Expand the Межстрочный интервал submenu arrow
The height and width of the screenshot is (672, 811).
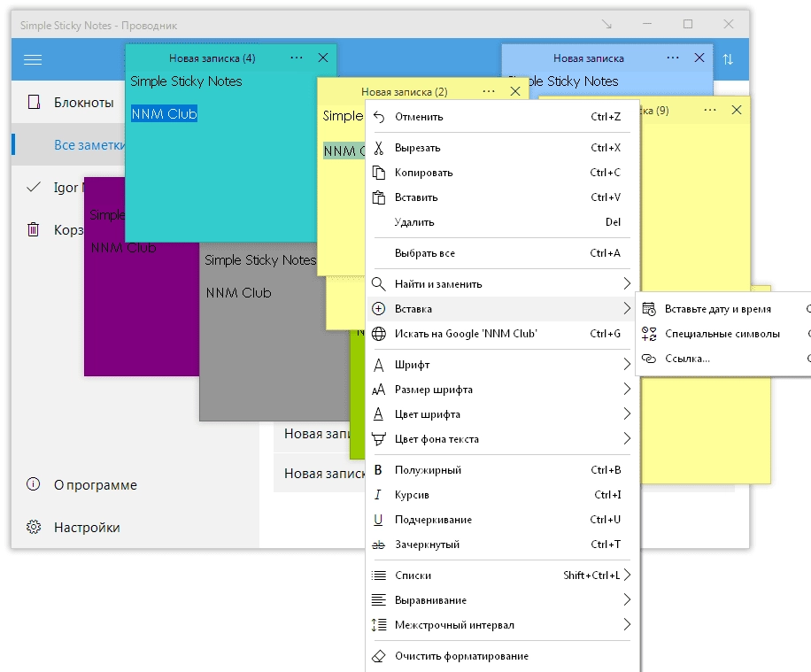tap(627, 624)
